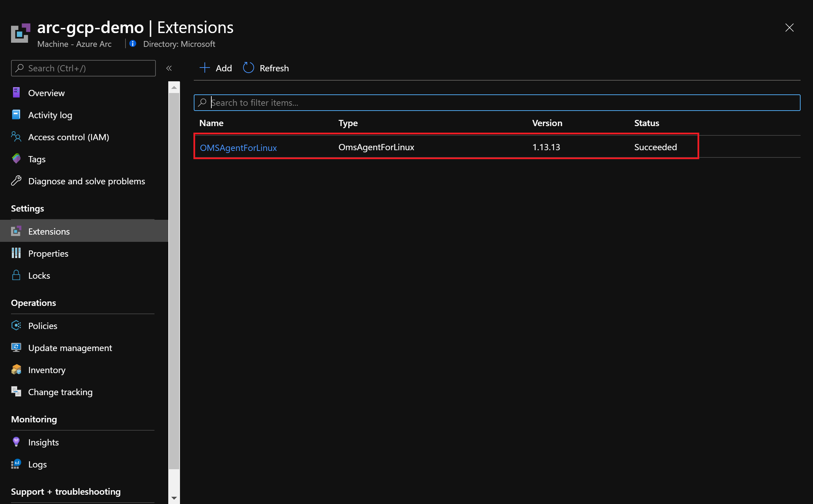
Task: Click the arc-gcp-demo resource icon in header
Action: click(21, 33)
